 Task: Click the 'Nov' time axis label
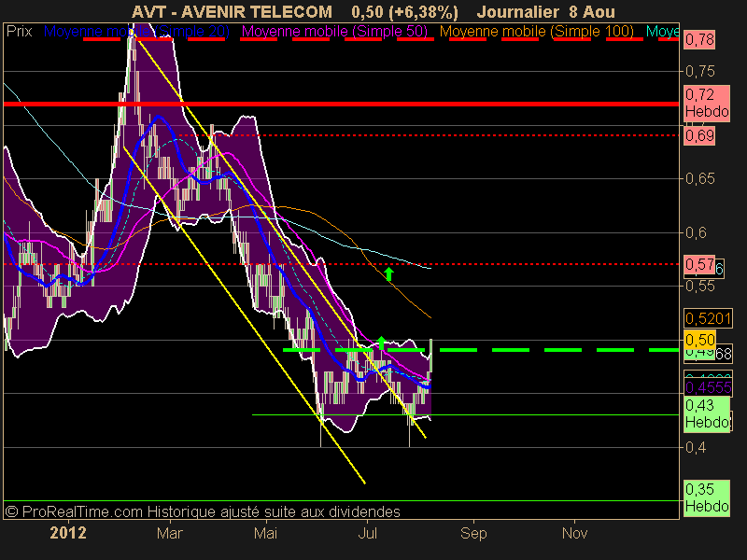click(x=574, y=533)
